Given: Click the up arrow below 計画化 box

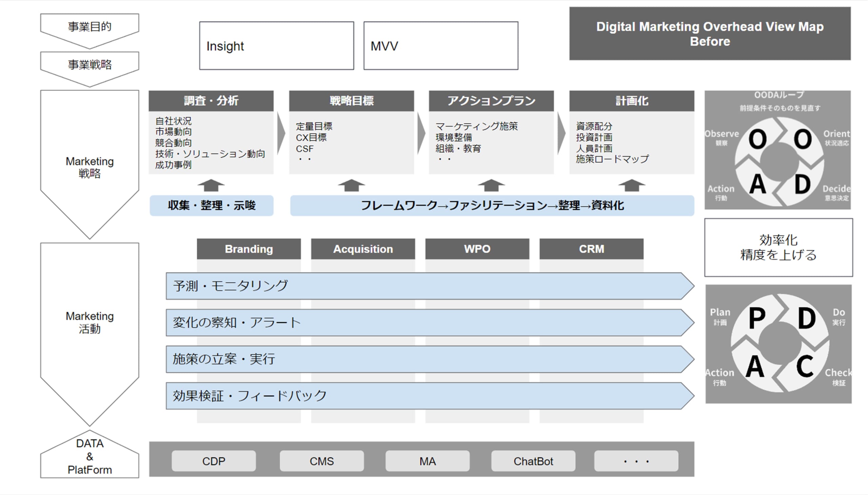Looking at the screenshot, I should [x=632, y=186].
